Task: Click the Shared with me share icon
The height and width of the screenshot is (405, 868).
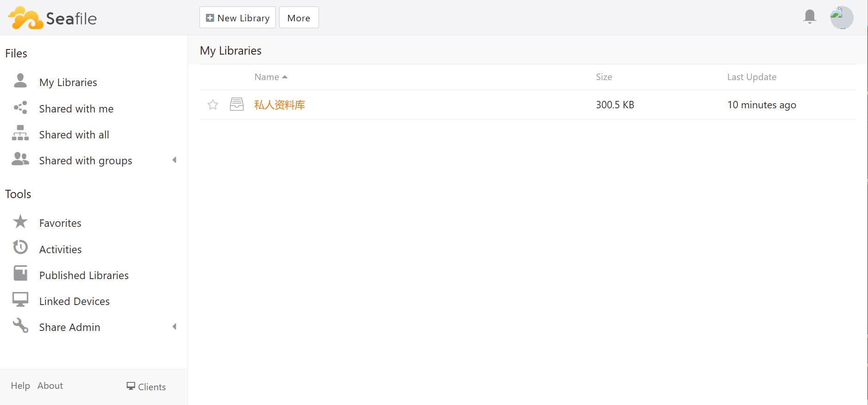Action: 20,108
